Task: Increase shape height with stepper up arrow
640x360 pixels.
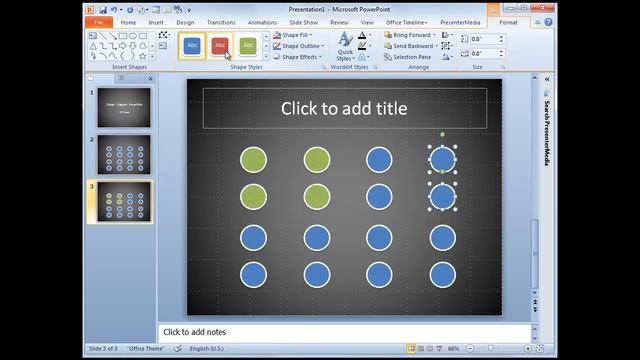Action: (x=501, y=37)
